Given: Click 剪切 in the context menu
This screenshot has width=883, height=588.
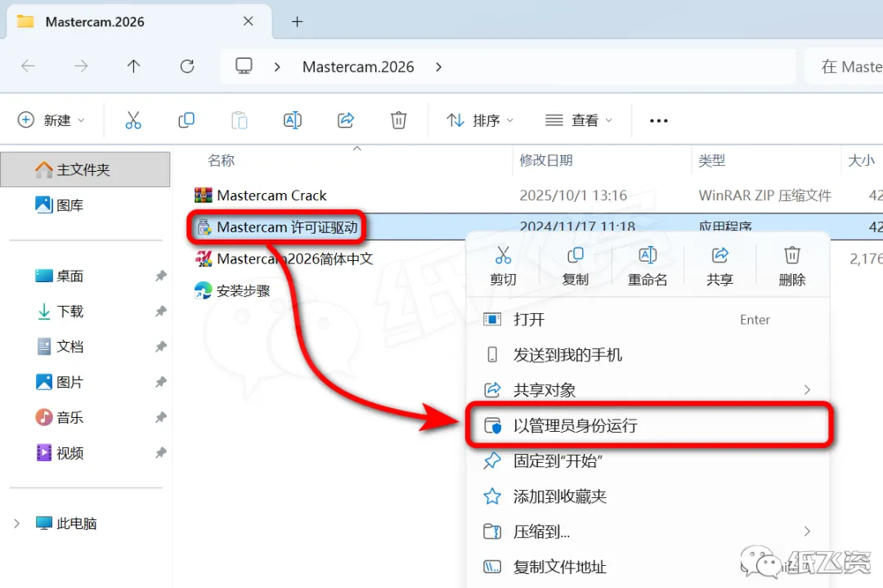Looking at the screenshot, I should coord(503,265).
